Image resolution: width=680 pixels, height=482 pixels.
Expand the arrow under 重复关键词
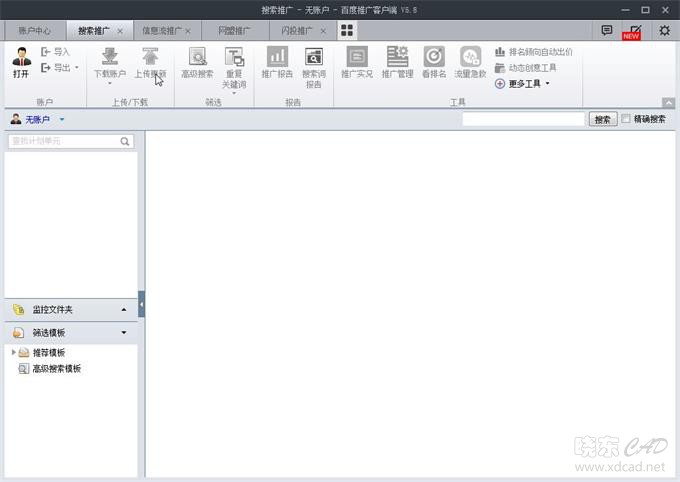(x=234, y=93)
